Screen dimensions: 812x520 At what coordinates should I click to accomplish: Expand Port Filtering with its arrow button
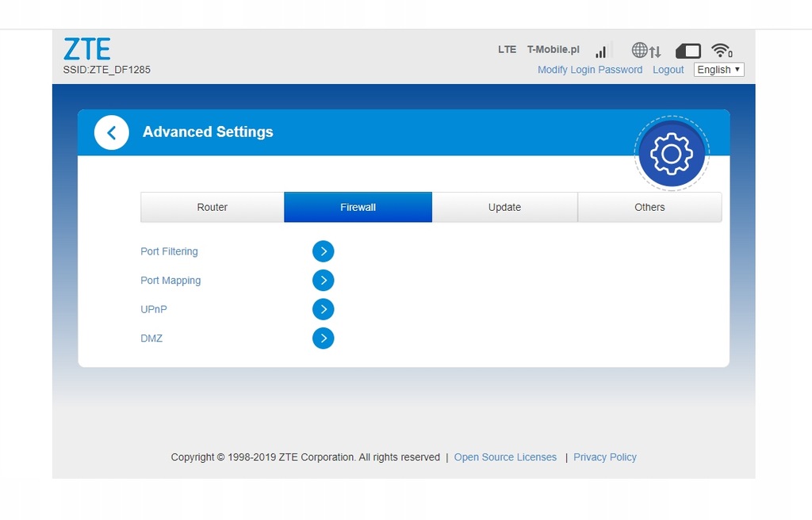(x=323, y=251)
